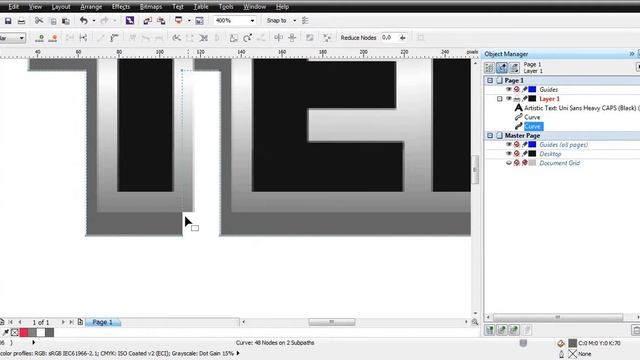Click the Print icon
Screen dimensions: 640x360
pos(21,20)
